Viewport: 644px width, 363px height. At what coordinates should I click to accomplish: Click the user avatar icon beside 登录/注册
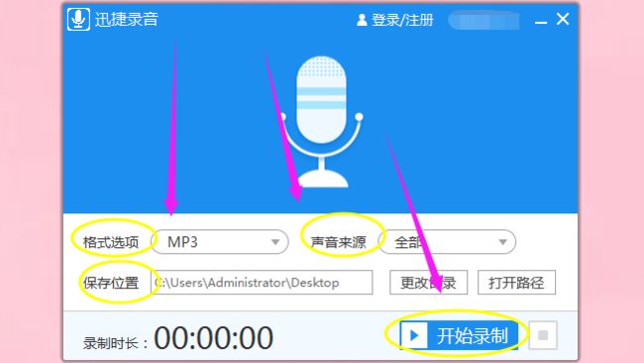click(x=362, y=20)
